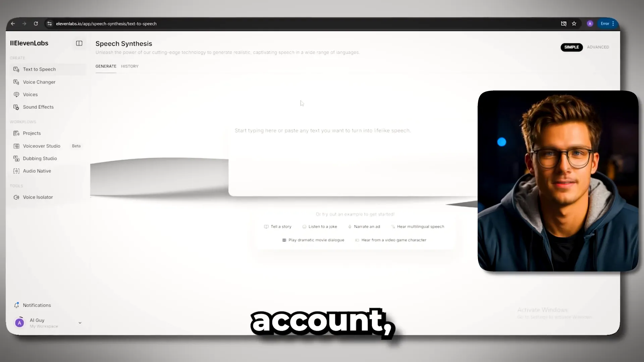The image size is (644, 362).
Task: Toggle the sidebar collapse button
Action: [79, 43]
